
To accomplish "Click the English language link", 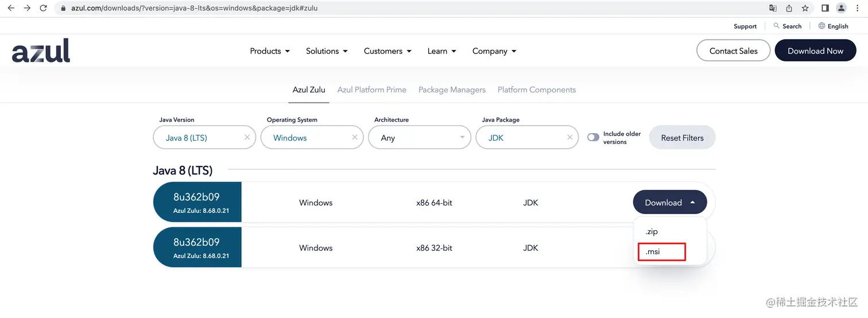I will click(x=838, y=26).
